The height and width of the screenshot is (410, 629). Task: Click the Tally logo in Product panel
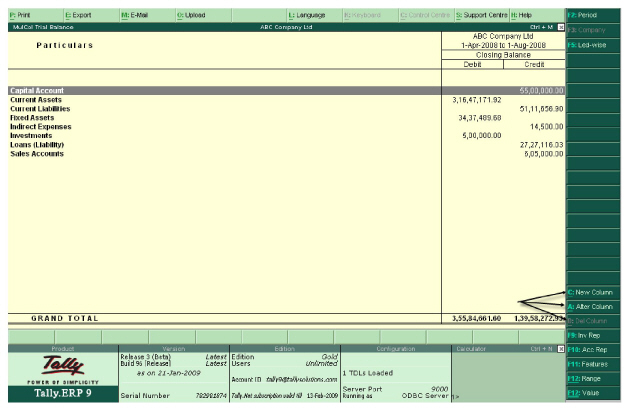click(x=63, y=365)
